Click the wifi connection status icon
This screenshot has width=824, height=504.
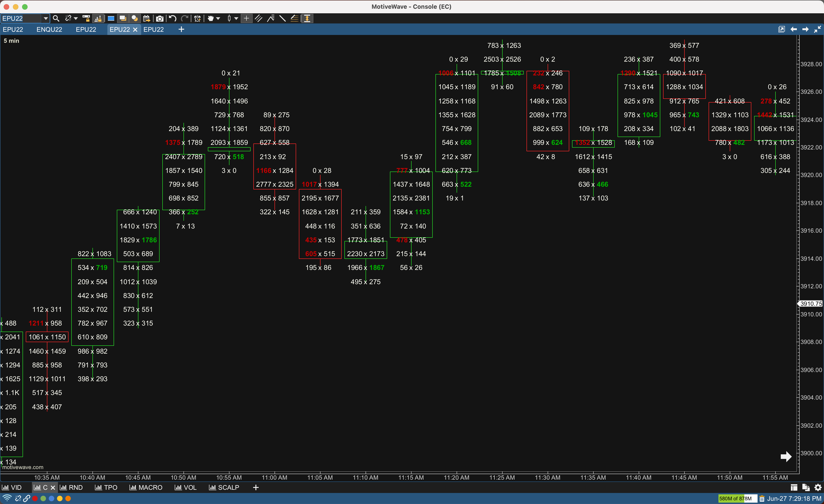(x=7, y=498)
